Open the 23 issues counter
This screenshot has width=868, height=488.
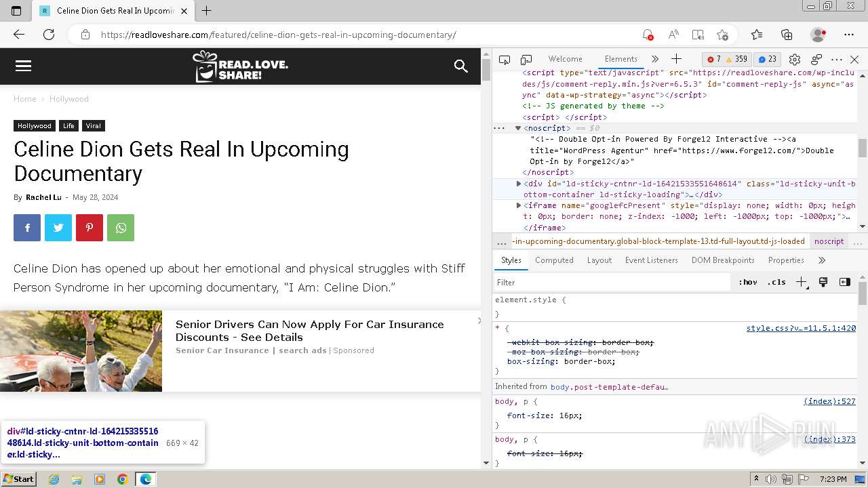(x=768, y=59)
